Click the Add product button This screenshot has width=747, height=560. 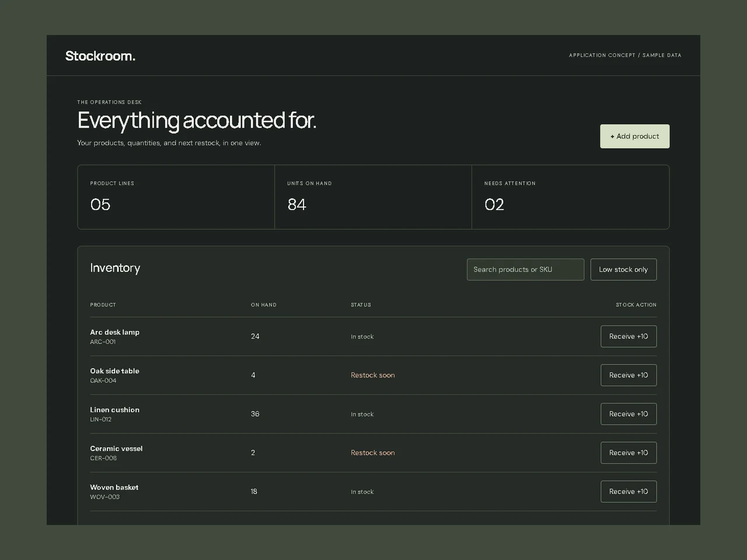(x=634, y=136)
